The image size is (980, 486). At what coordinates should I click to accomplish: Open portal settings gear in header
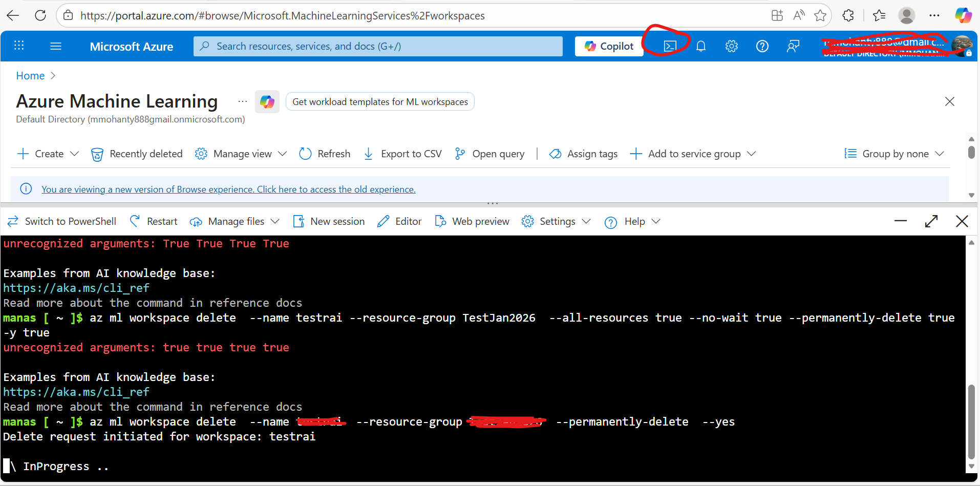click(x=732, y=46)
